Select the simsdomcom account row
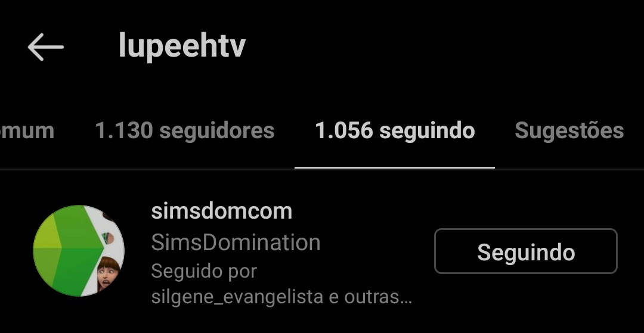644x333 pixels. [x=322, y=251]
